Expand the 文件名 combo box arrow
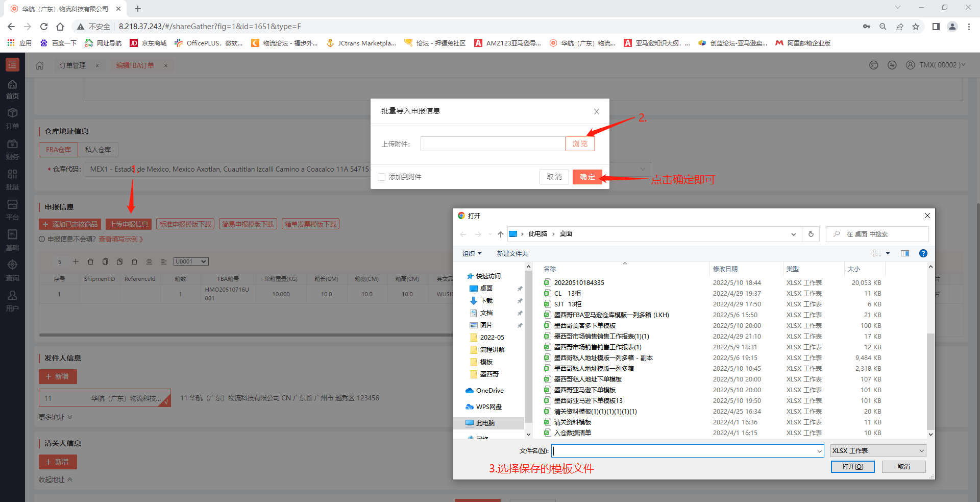 tap(820, 451)
